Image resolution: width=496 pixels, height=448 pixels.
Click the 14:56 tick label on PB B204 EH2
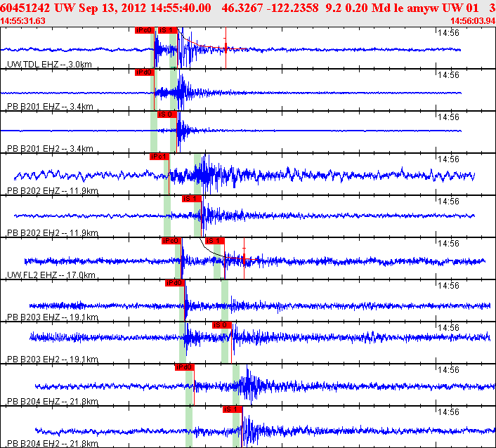point(448,412)
